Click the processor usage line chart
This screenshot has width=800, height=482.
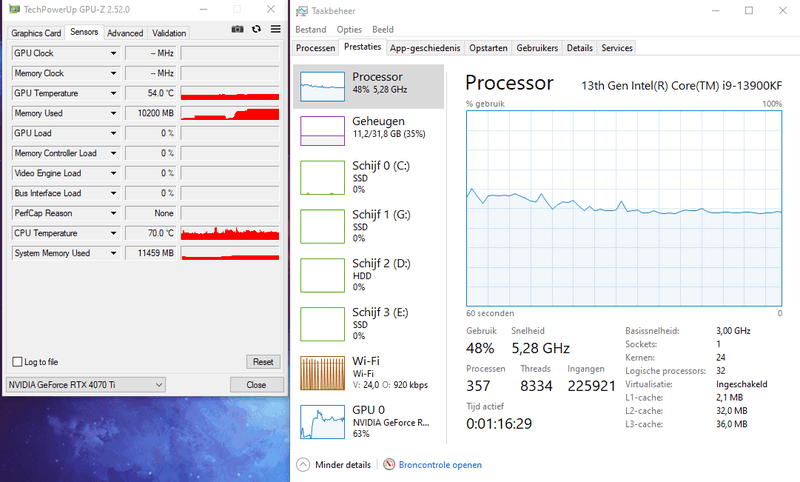(x=623, y=208)
